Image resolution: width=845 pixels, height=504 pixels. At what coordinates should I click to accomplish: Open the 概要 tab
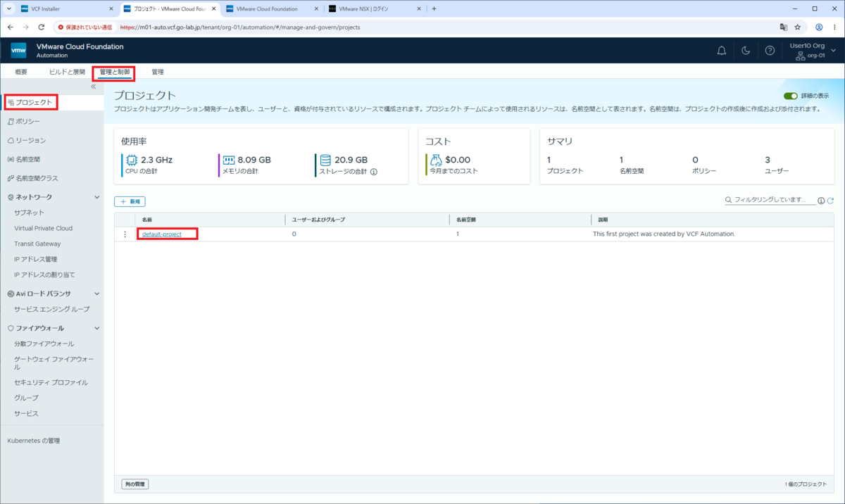(21, 72)
